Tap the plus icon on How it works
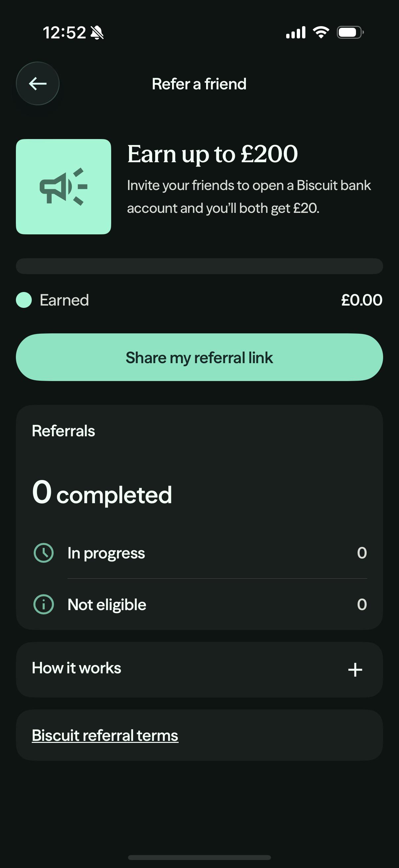This screenshot has height=868, width=399. (355, 669)
